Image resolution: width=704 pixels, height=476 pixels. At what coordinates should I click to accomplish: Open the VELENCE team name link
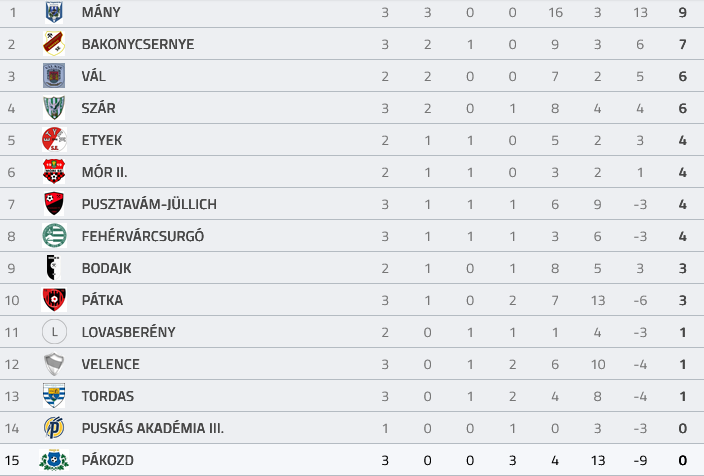tap(110, 364)
